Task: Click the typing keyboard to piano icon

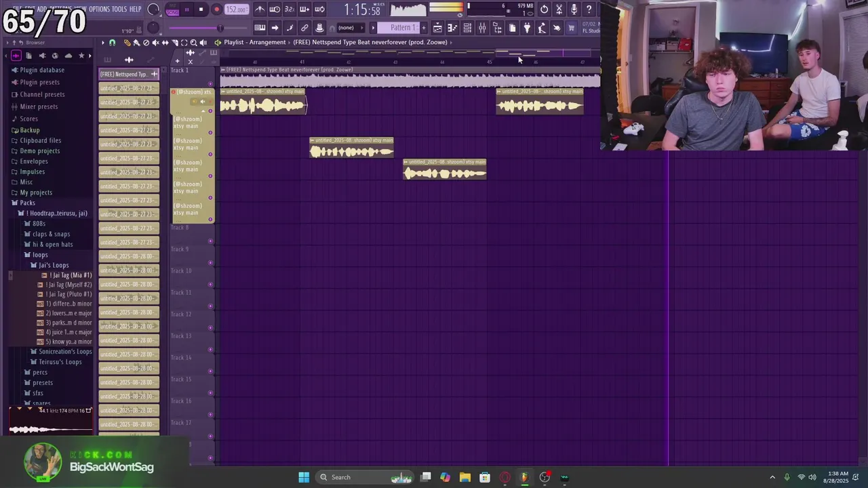Action: click(260, 28)
